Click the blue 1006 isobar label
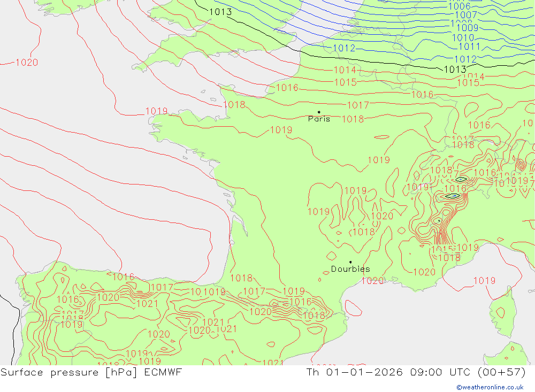The width and height of the screenshot is (535, 392). click(x=459, y=6)
